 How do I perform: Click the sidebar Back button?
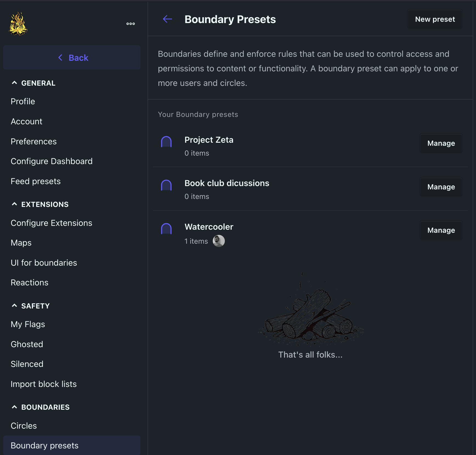tap(72, 58)
